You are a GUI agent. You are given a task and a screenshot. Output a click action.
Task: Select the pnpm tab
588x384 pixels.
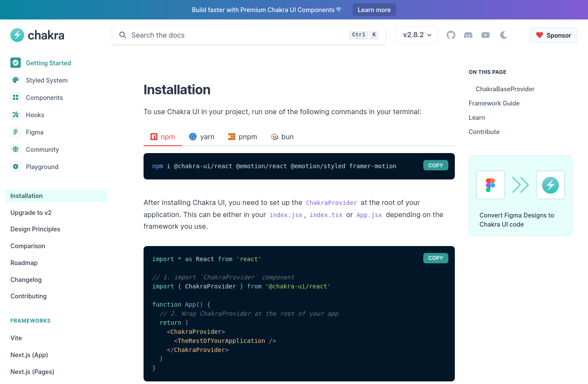(243, 137)
